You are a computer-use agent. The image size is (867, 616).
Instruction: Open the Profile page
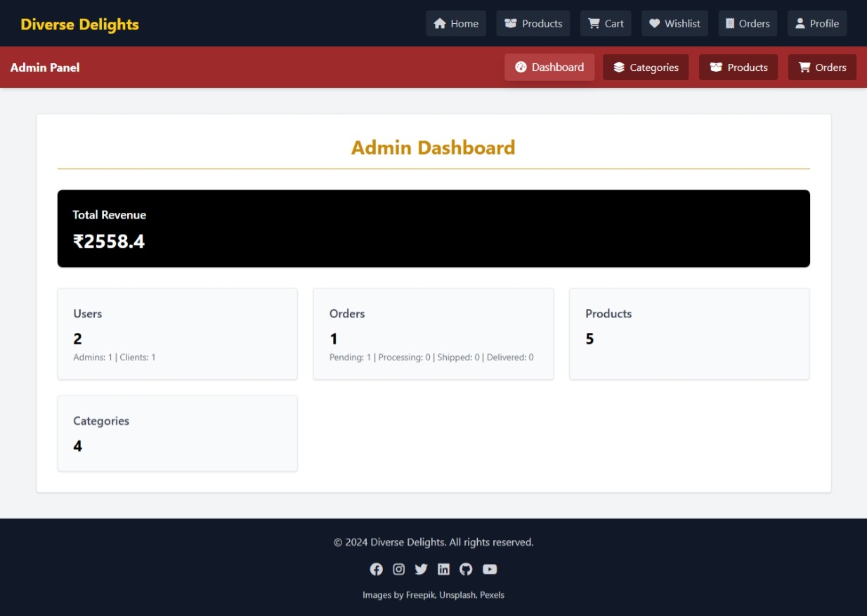(817, 23)
